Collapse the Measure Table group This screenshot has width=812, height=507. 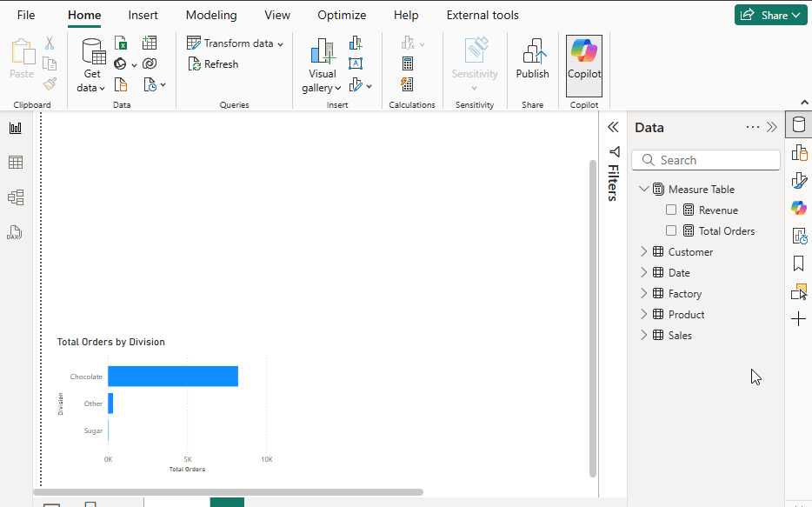tap(643, 189)
